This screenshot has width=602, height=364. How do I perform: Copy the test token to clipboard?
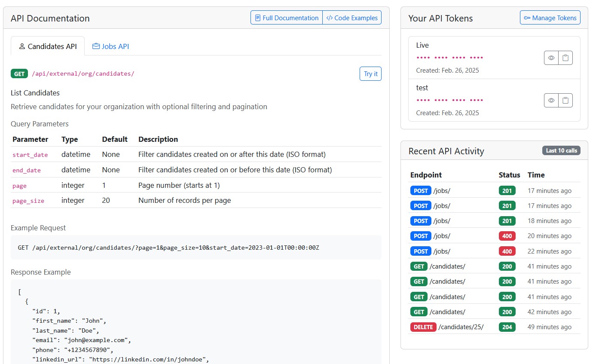(565, 100)
